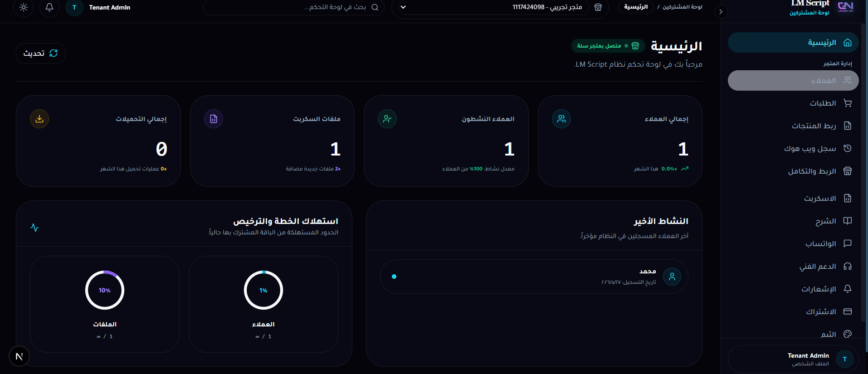
Task: Open الطلبات in the sidebar
Action: [x=793, y=103]
